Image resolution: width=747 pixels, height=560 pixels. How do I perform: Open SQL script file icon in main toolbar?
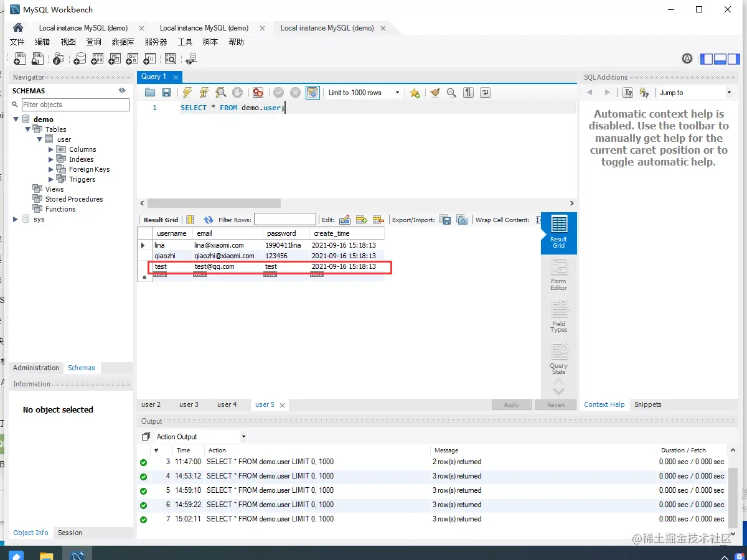(x=38, y=58)
